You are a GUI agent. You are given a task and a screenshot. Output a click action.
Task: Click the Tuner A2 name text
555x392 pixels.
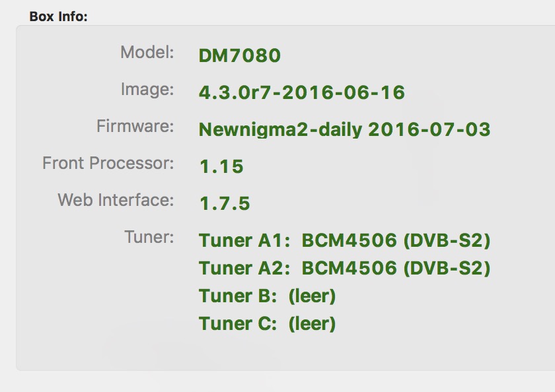coord(244,269)
